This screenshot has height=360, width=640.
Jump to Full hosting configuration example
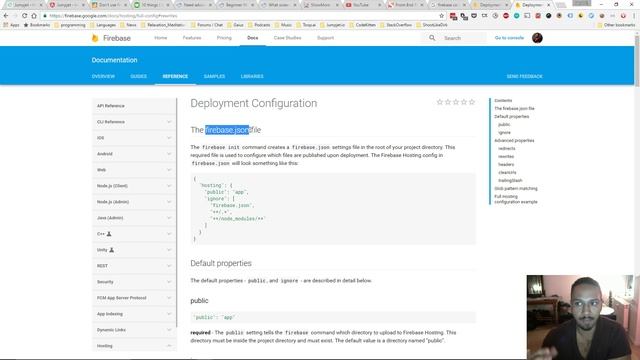[x=516, y=199]
